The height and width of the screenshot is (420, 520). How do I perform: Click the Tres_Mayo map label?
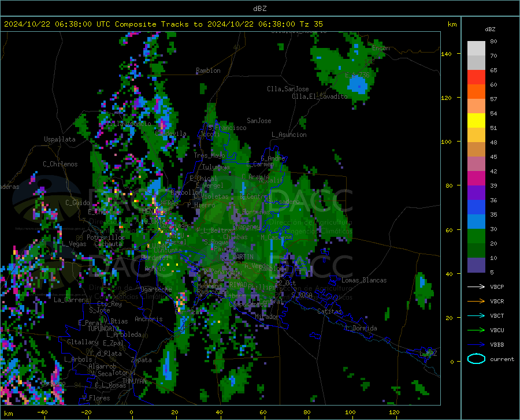click(x=209, y=155)
